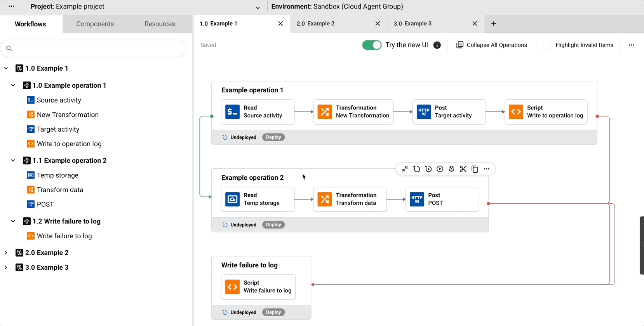Click the debug bug icon in the operation toolbar
644x326 pixels.
pyautogui.click(x=451, y=169)
